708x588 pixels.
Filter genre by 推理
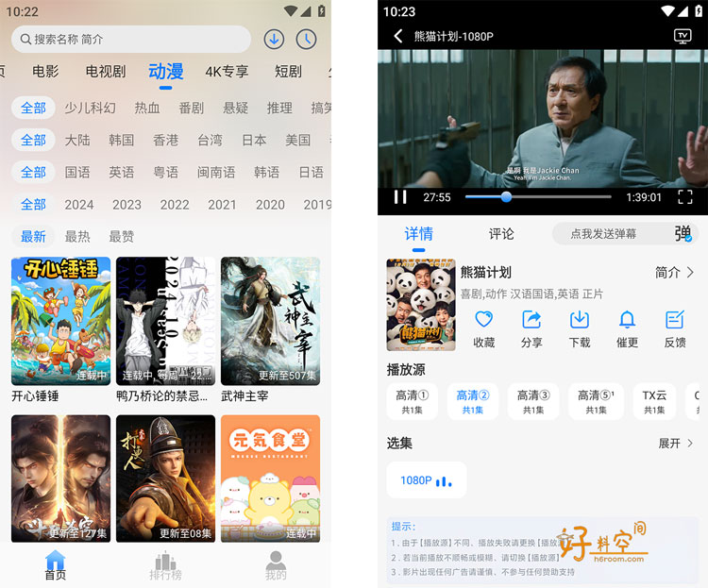279,108
